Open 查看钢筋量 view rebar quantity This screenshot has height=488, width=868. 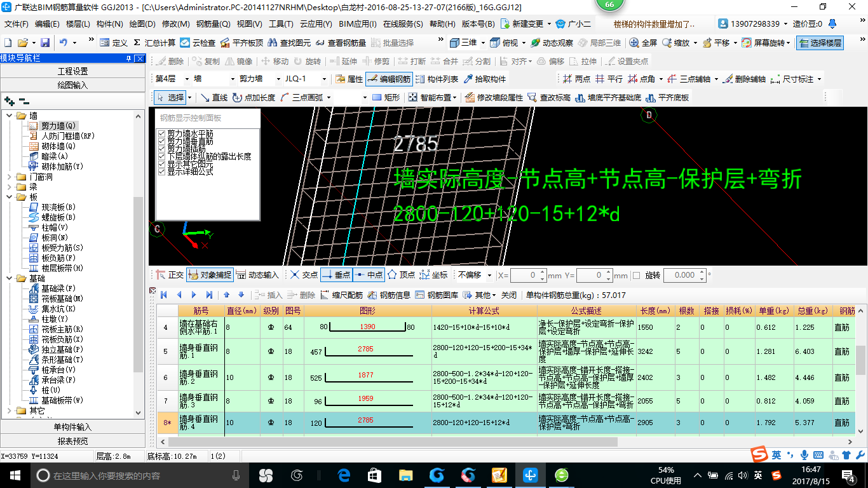[341, 43]
